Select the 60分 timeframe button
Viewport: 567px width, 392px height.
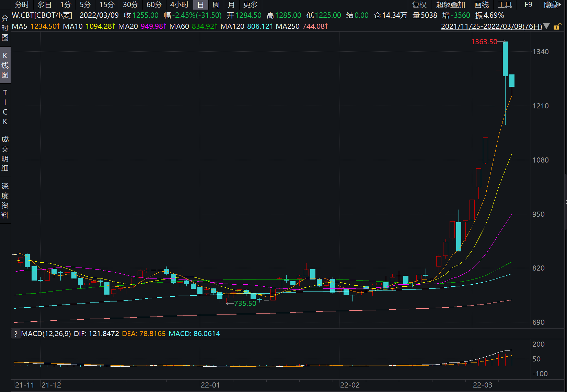point(154,5)
